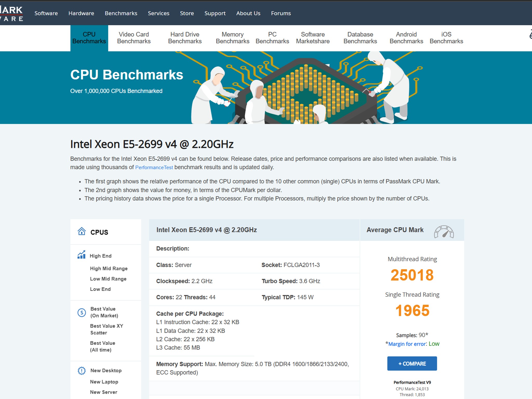Click the + COMPARE button
Screen dimensions: 532x399
tap(412, 363)
